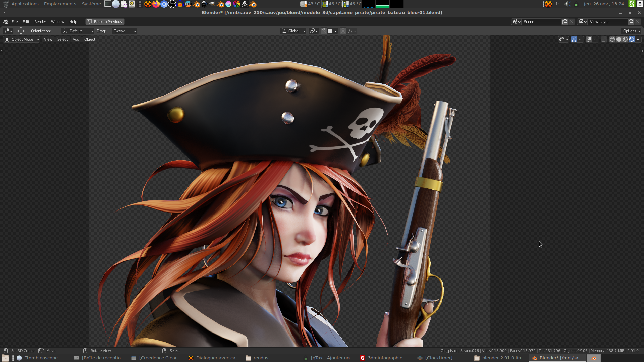Browse View Layer list icon
644x362 pixels.
[583, 22]
